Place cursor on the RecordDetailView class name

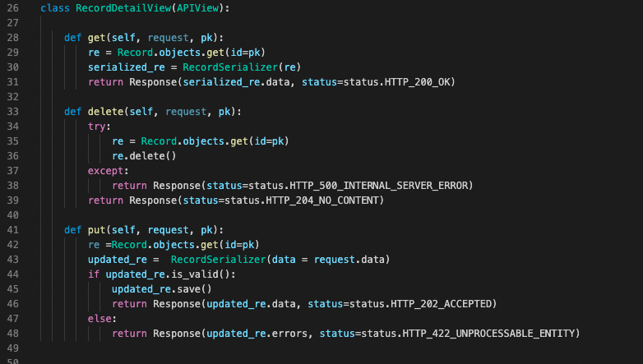pos(123,8)
